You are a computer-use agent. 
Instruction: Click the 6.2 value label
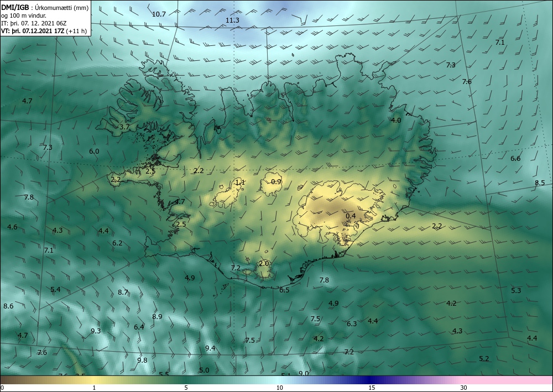pyautogui.click(x=117, y=243)
